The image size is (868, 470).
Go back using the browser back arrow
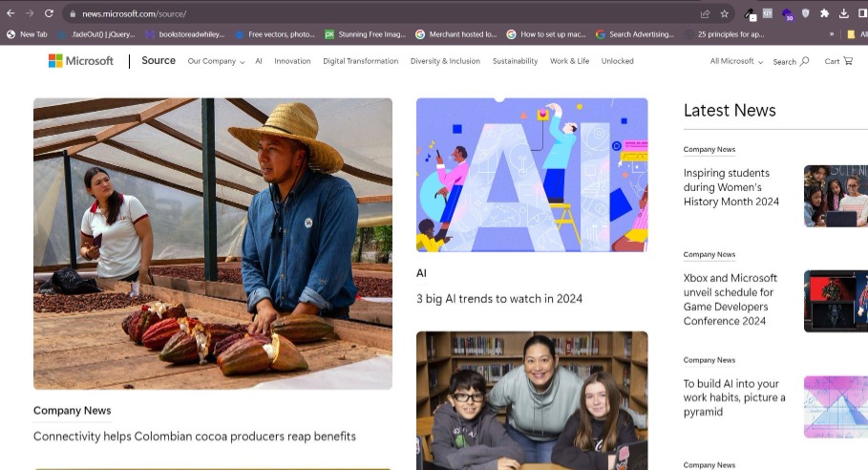tap(11, 13)
